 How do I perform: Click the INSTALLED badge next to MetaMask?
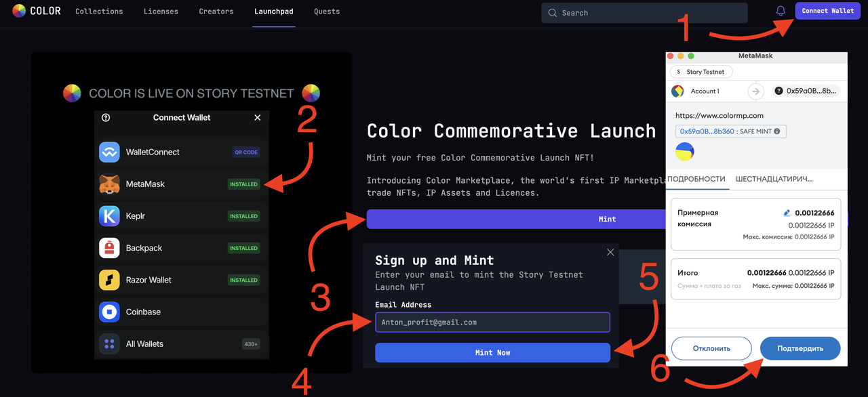click(243, 184)
